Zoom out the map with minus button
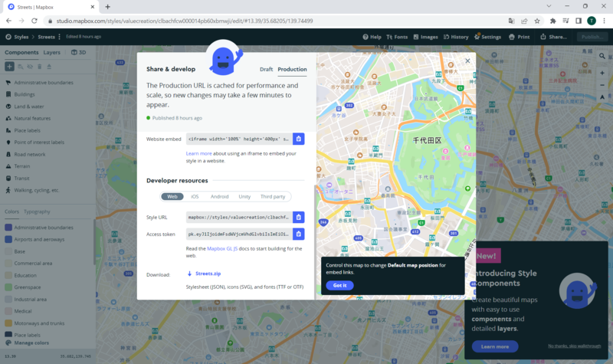 click(602, 85)
